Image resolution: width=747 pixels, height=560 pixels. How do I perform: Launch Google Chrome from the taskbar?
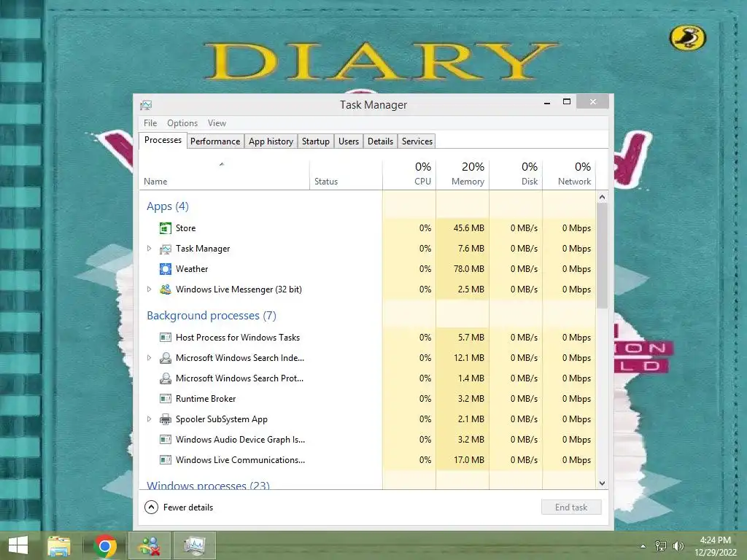(x=105, y=545)
